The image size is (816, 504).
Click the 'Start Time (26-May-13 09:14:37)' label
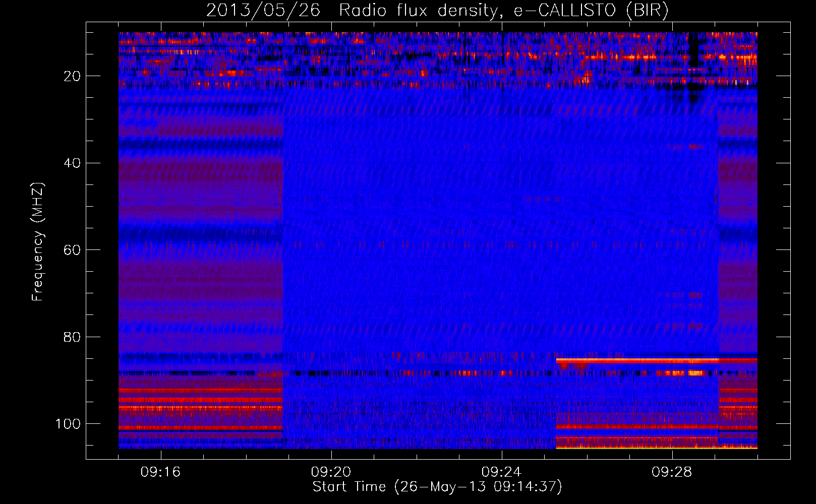coord(437,487)
